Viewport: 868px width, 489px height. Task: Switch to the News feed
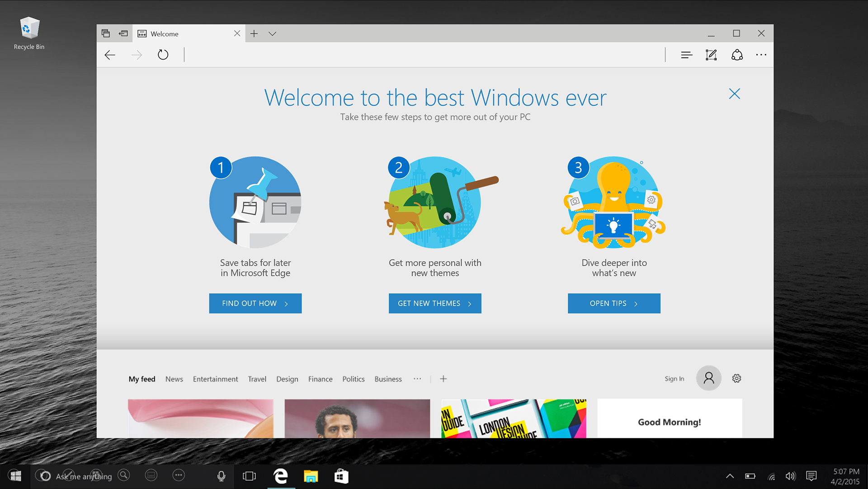(174, 379)
